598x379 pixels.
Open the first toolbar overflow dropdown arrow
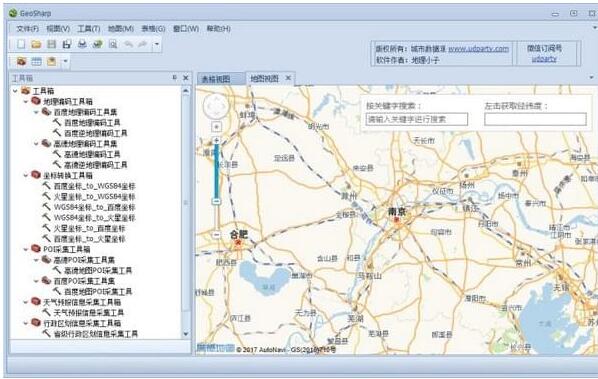157,44
